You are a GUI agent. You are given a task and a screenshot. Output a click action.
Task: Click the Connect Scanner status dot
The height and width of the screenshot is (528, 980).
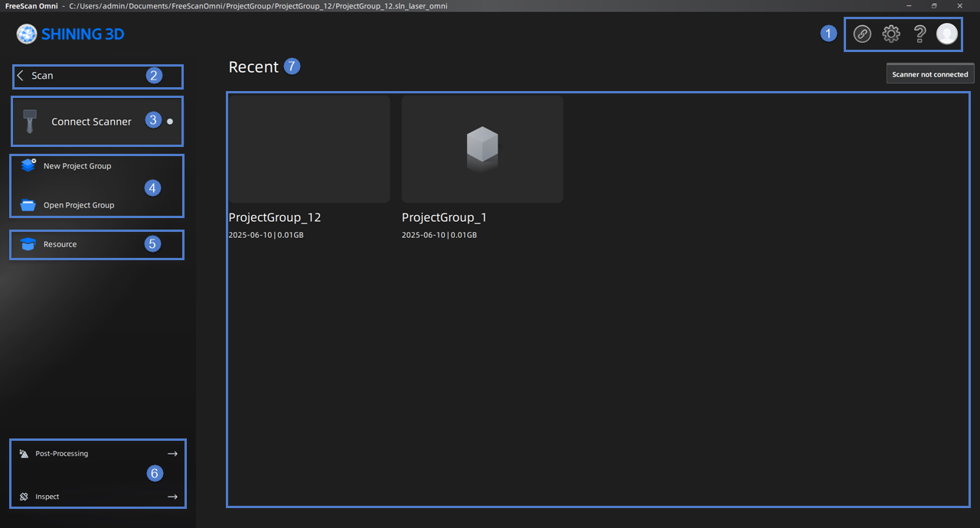click(170, 122)
